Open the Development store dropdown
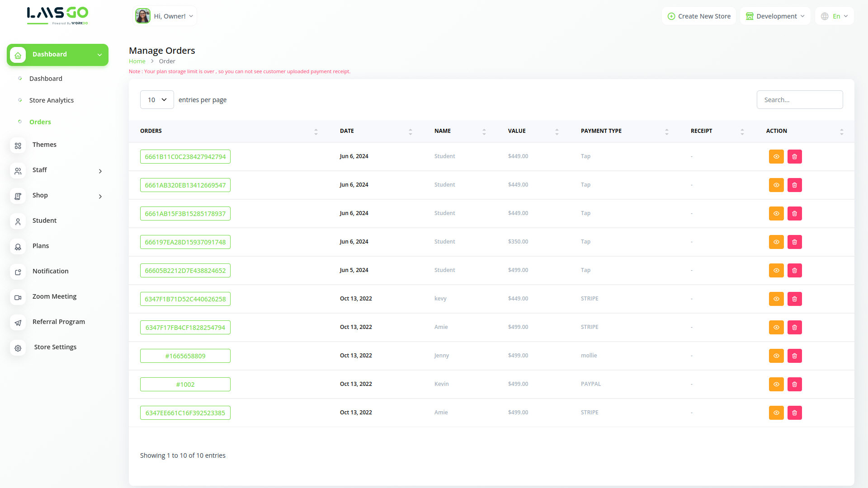The height and width of the screenshot is (488, 868). click(775, 16)
